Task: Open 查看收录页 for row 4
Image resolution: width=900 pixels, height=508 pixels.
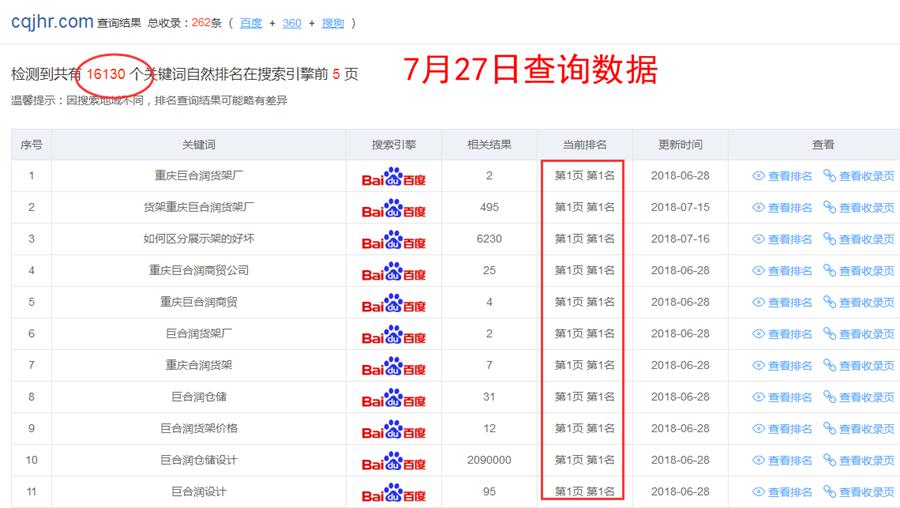Action: [866, 271]
